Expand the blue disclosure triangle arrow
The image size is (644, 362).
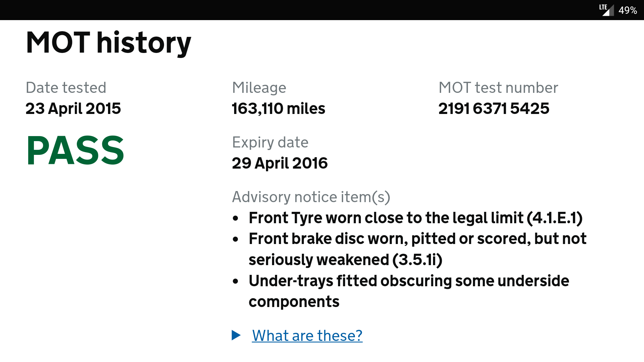coord(236,335)
